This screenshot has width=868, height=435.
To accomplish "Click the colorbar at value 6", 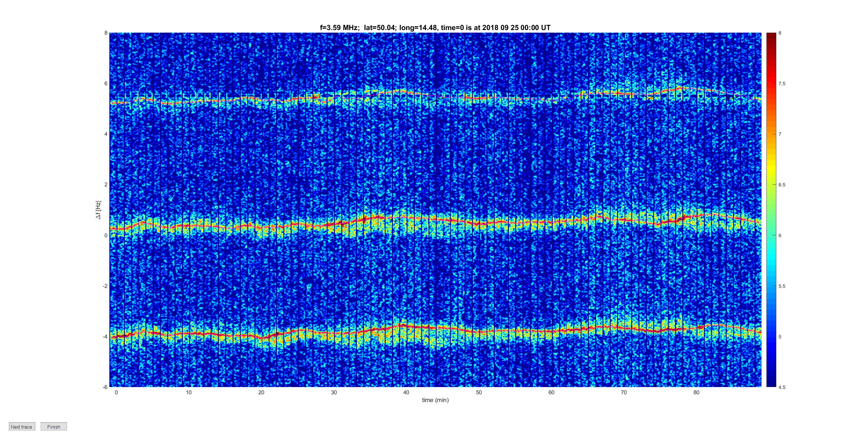I will click(771, 235).
